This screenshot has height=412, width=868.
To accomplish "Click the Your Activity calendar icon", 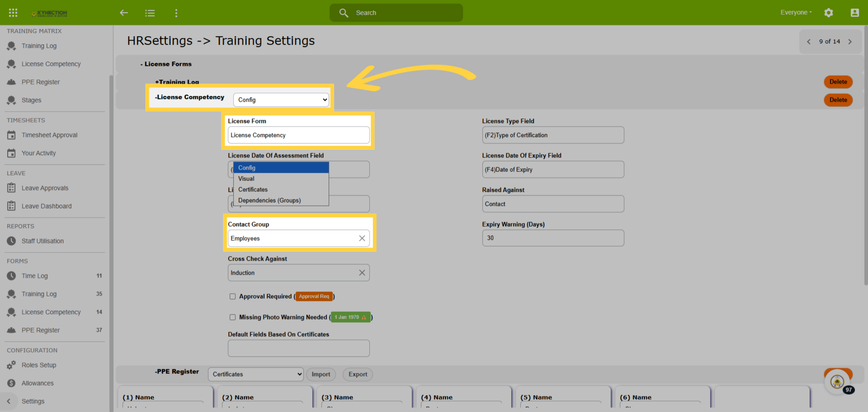I will [x=11, y=153].
